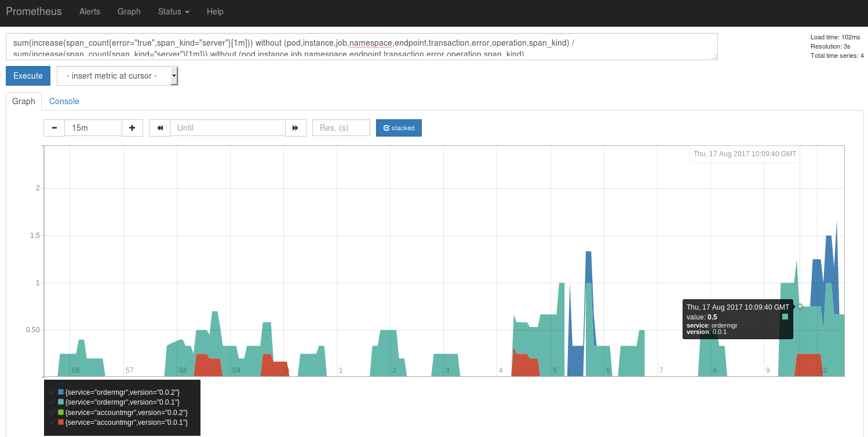Click the 15m range input field
This screenshot has height=437, width=868.
point(93,128)
